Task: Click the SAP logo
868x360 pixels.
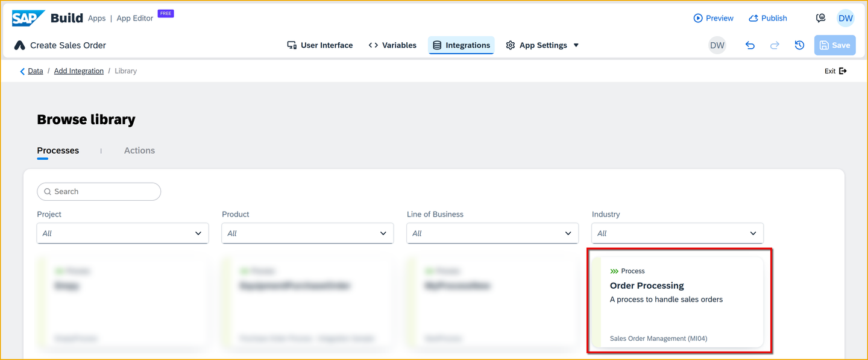Action: 28,18
